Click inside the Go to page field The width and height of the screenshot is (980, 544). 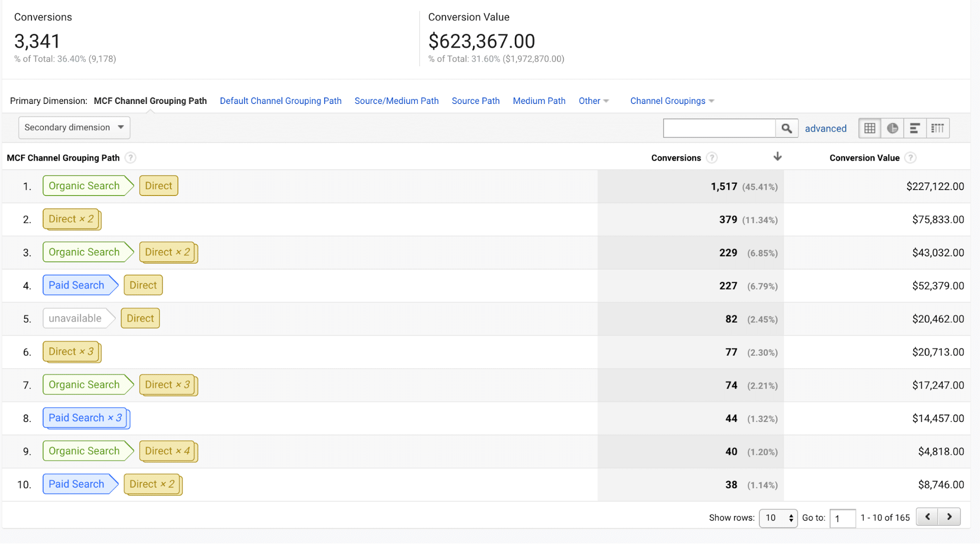point(842,518)
